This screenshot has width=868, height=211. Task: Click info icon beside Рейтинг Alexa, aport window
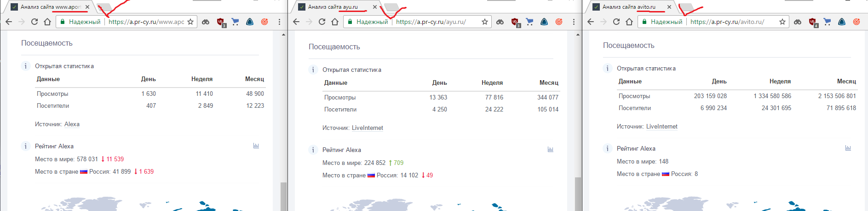click(x=26, y=146)
